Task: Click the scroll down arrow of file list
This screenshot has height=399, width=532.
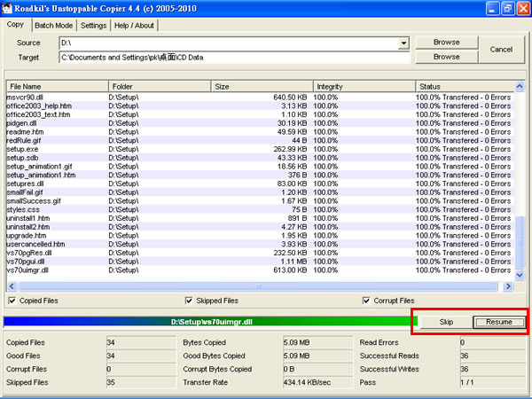Action: (519, 275)
